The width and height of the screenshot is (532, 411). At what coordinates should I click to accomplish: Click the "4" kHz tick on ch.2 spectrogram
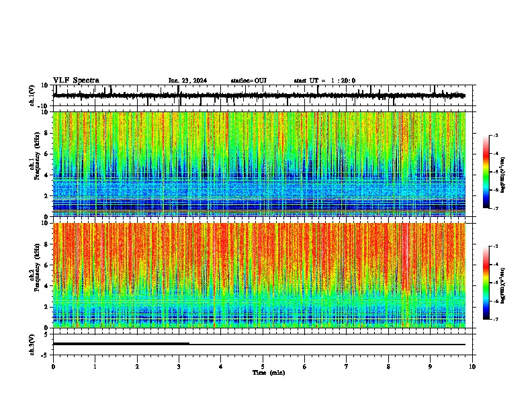(46, 286)
